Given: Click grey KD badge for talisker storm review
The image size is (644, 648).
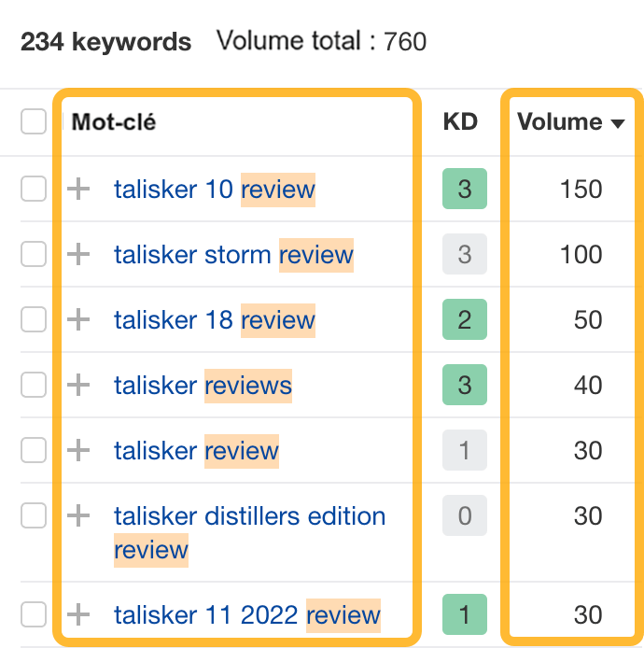Looking at the screenshot, I should pos(465,255).
